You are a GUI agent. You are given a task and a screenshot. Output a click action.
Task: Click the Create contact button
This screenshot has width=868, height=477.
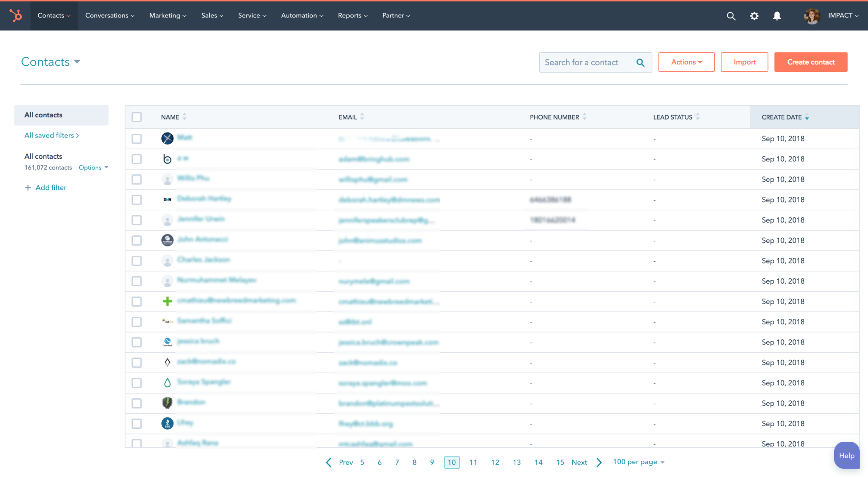811,62
